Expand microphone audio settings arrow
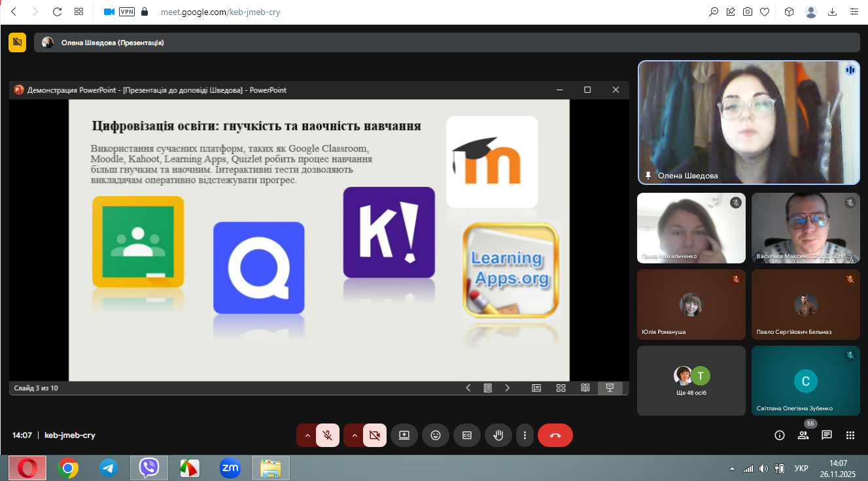The height and width of the screenshot is (481, 868). (307, 435)
